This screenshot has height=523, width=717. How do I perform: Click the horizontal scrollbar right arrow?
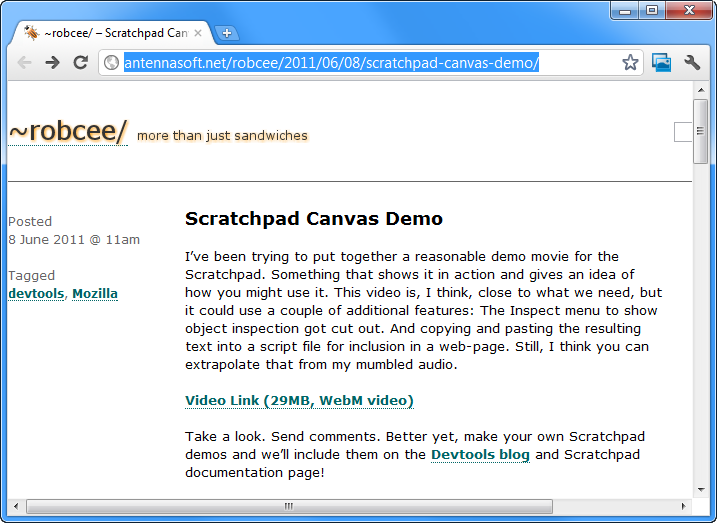(683, 506)
